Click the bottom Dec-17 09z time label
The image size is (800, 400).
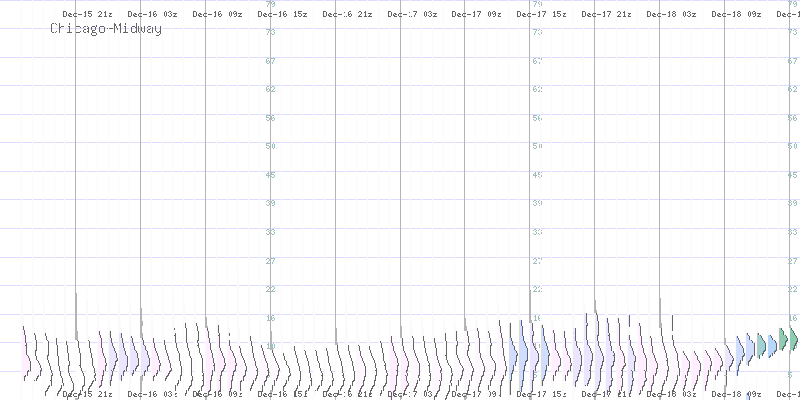pyautogui.click(x=476, y=394)
